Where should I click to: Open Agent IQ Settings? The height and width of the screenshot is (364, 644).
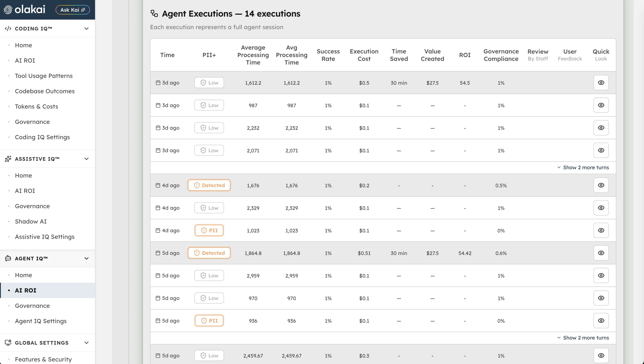tap(41, 321)
